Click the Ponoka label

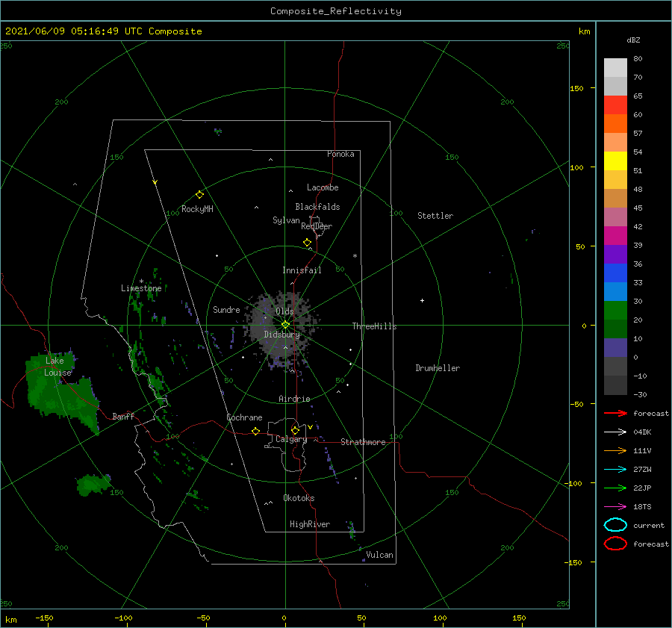pos(340,154)
